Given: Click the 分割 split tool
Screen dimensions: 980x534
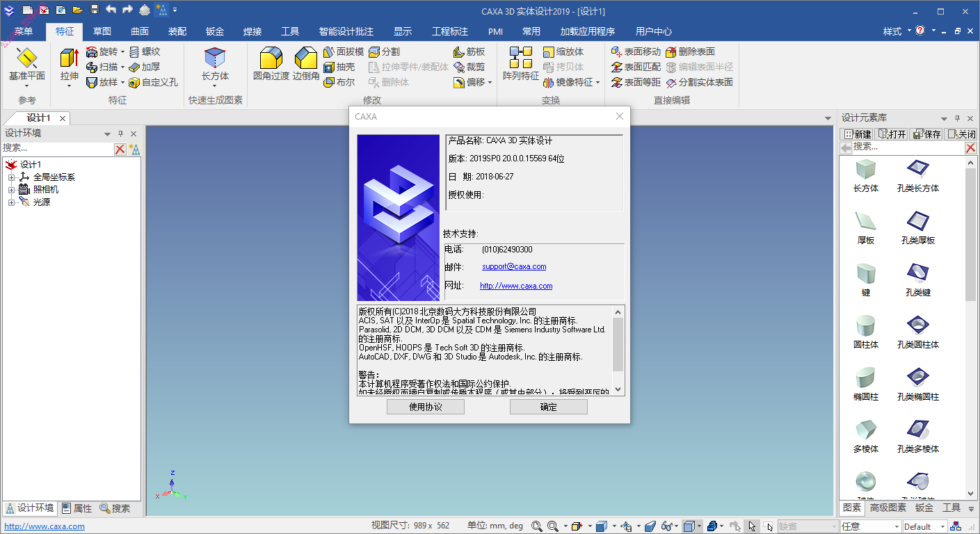Looking at the screenshot, I should click(384, 51).
